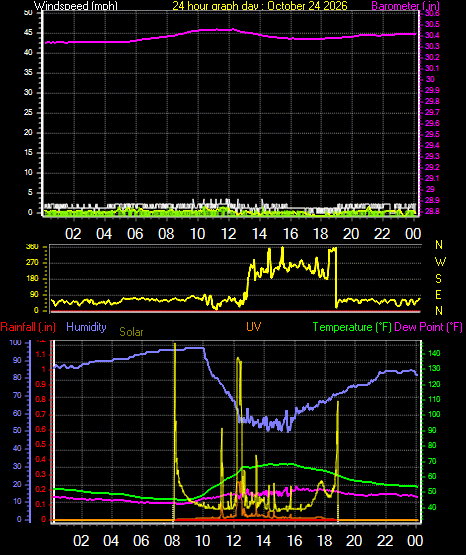Viewport: 466px width, 555px height.
Task: Click the '45' windspeed axis value
Action: coord(28,33)
